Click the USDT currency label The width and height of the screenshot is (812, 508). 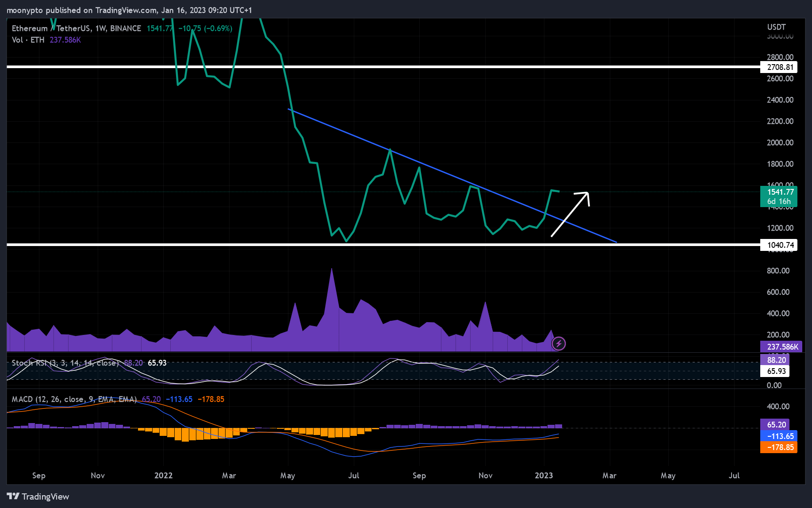pos(776,27)
